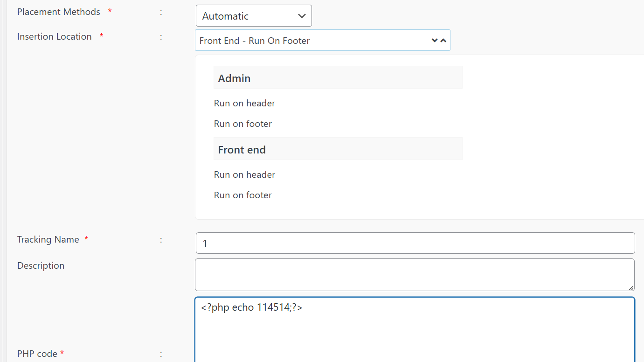644x362 pixels.
Task: Choose Run on header under Front end
Action: (244, 174)
